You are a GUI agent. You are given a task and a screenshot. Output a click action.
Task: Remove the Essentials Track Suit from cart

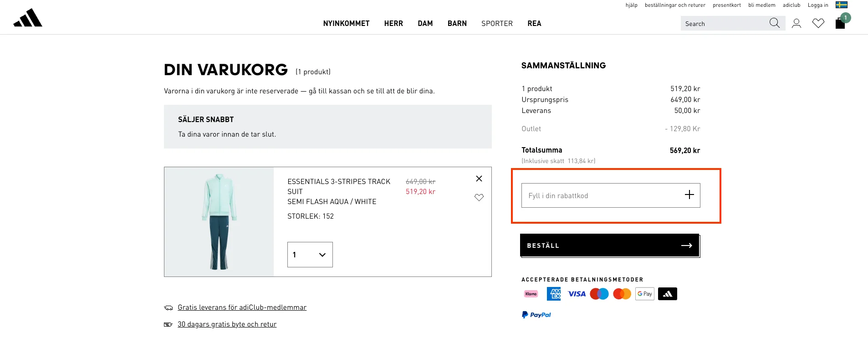[x=479, y=179]
